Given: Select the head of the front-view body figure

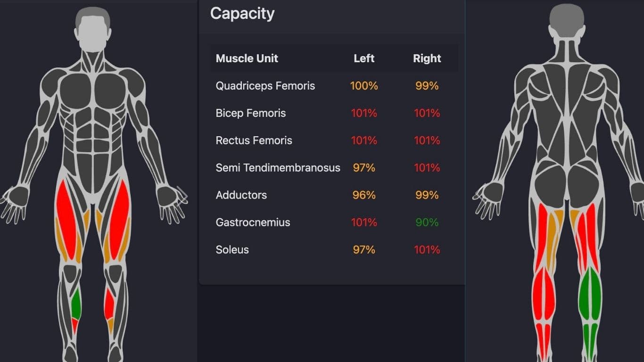Looking at the screenshot, I should [93, 29].
